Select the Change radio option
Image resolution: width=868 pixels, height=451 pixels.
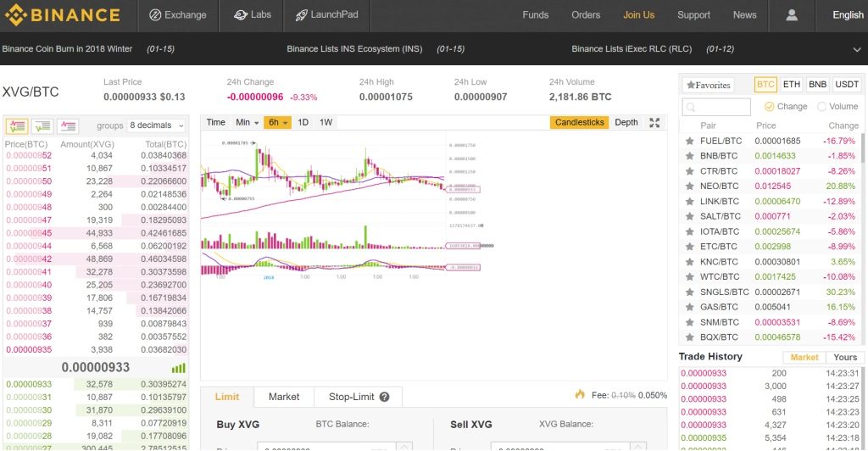pyautogui.click(x=770, y=107)
